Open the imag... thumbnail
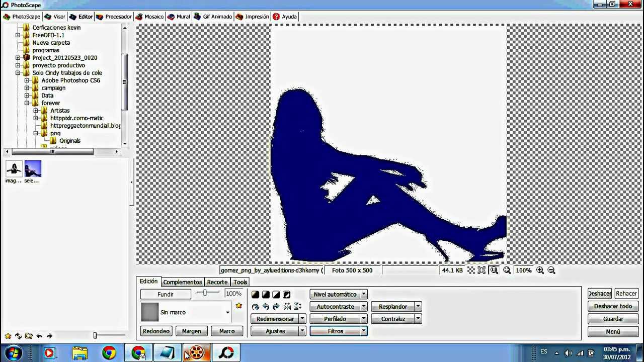 pyautogui.click(x=14, y=172)
